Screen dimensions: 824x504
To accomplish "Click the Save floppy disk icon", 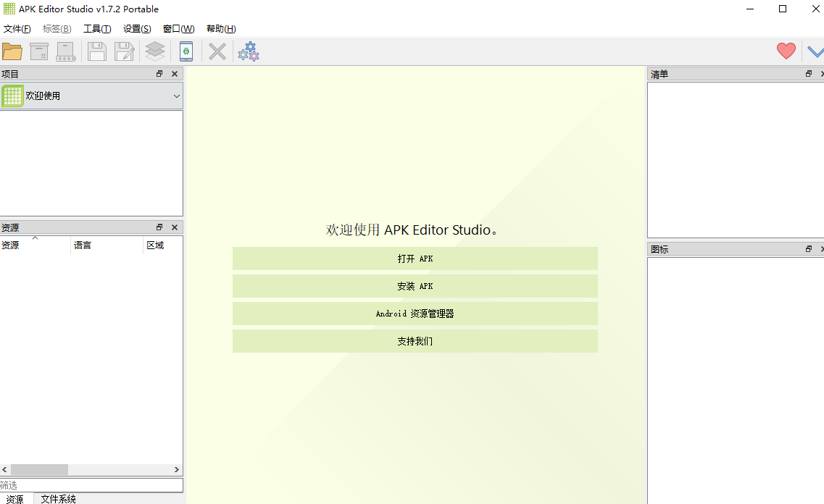I will (x=96, y=51).
